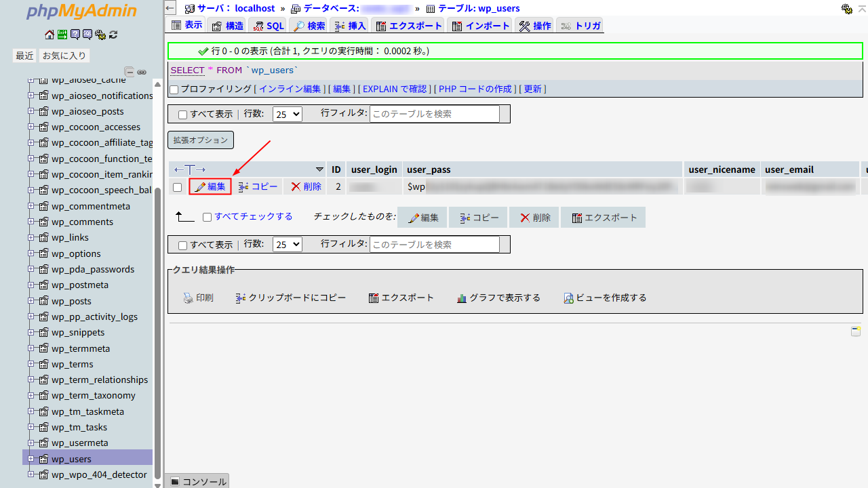Click the small yellow note icon at right

856,331
